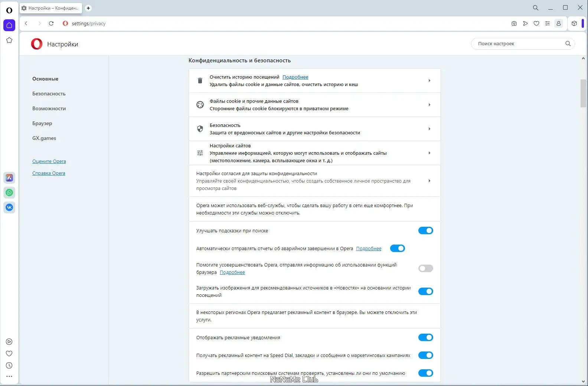Open sidebar setup three-dots icon

tap(9, 376)
